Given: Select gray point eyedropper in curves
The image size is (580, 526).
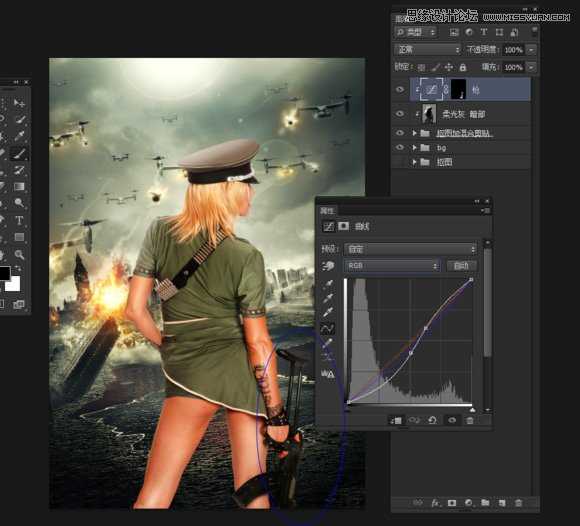Looking at the screenshot, I should (x=328, y=298).
